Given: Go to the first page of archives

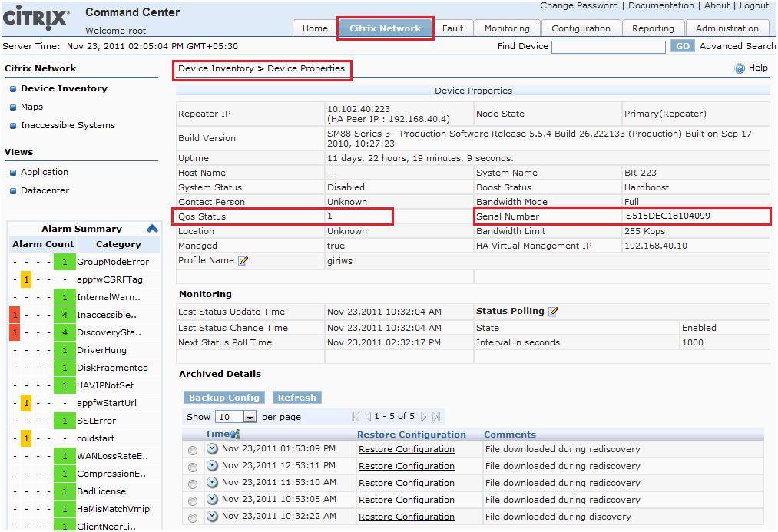Looking at the screenshot, I should (356, 417).
